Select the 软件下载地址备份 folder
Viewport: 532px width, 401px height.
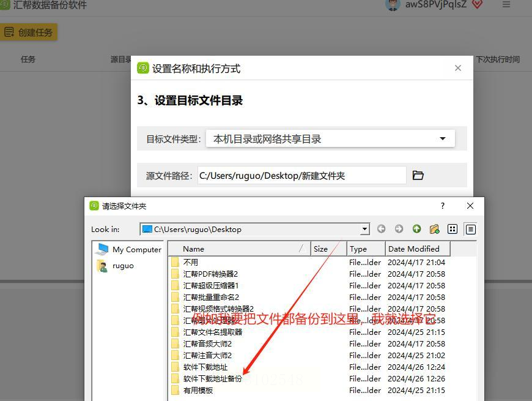click(213, 378)
